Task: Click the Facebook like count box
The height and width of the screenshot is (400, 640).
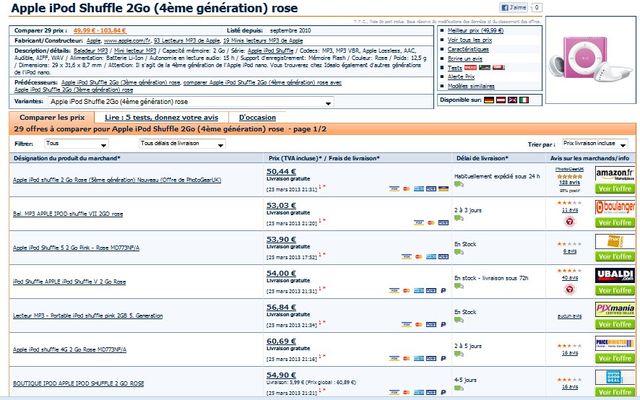Action: 537,7
